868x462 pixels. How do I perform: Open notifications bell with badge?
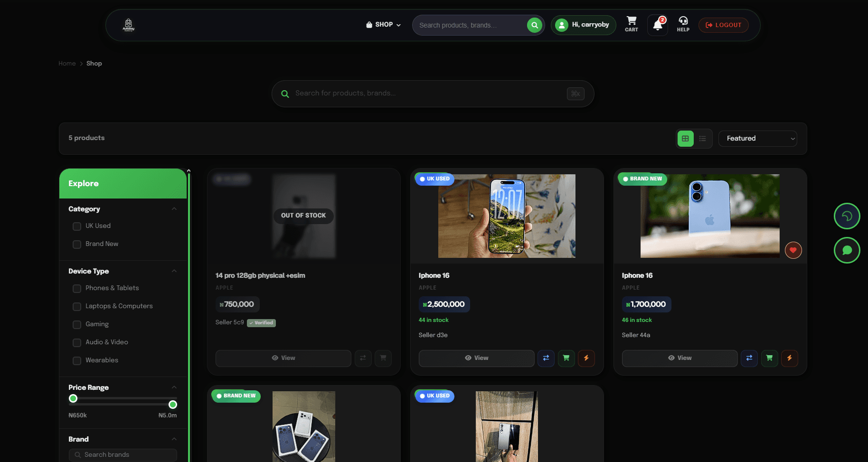pos(658,25)
